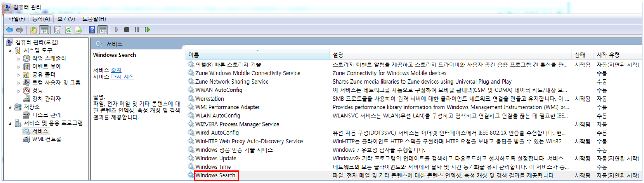The width and height of the screenshot is (644, 183).
Task: Click the Start Service play button
Action: pyautogui.click(x=117, y=30)
